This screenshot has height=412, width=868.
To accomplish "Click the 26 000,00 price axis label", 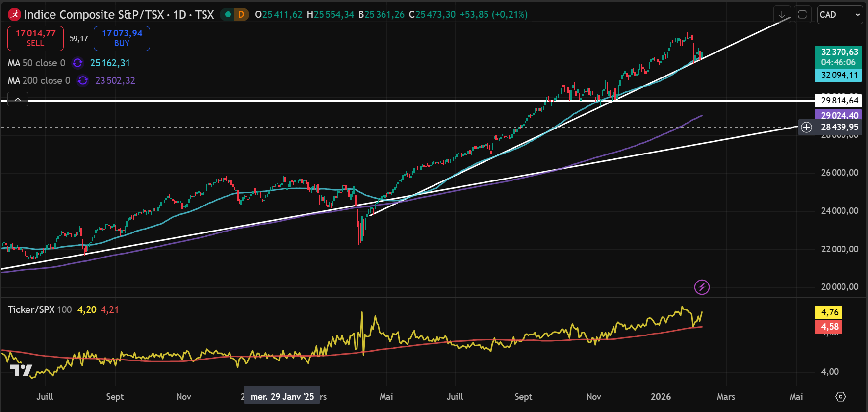I will [x=840, y=173].
